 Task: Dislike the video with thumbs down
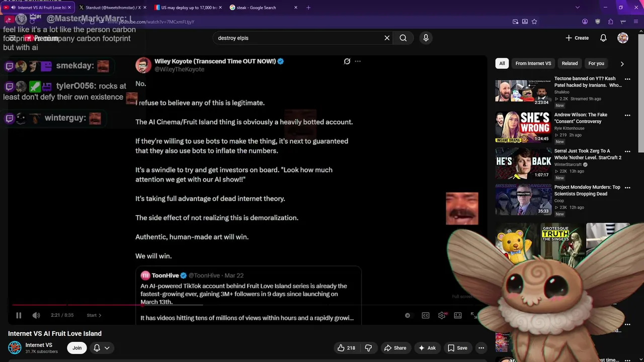point(368,348)
